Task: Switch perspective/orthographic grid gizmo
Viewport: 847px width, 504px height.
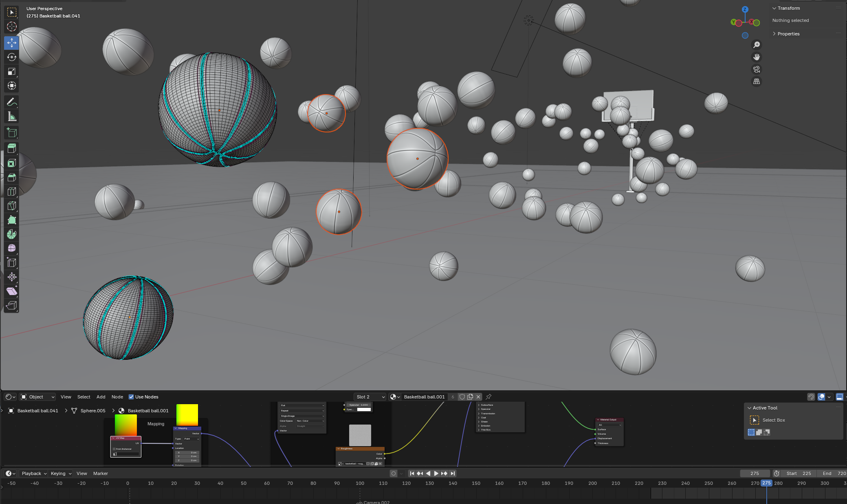Action: tap(757, 81)
